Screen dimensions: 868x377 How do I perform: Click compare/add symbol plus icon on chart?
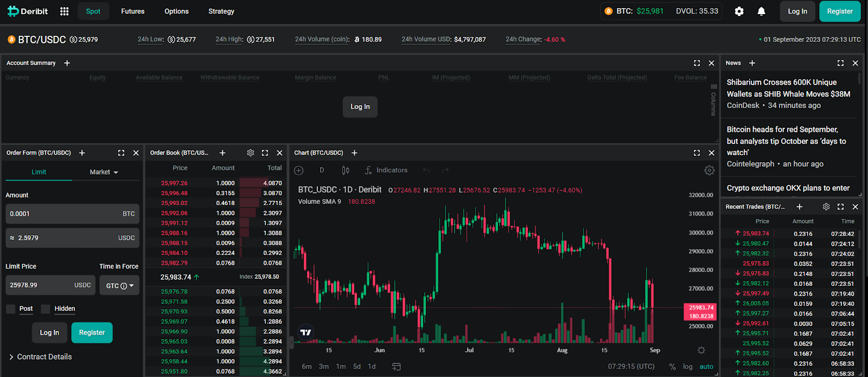(298, 170)
